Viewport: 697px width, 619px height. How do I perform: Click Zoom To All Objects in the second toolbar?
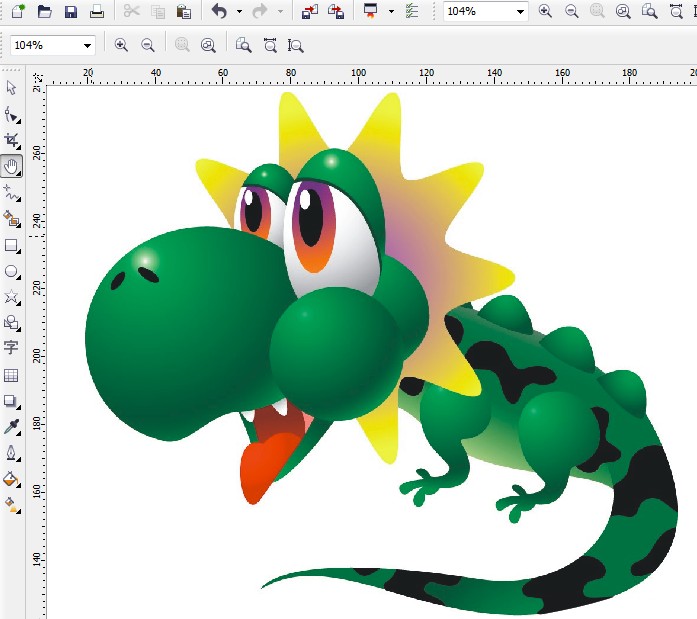coord(208,45)
